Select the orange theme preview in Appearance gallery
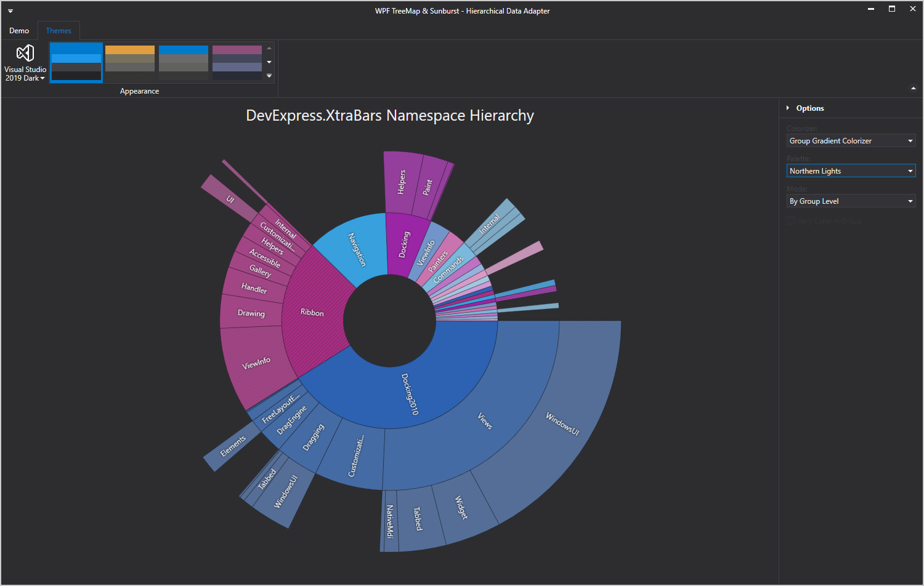 [129, 62]
